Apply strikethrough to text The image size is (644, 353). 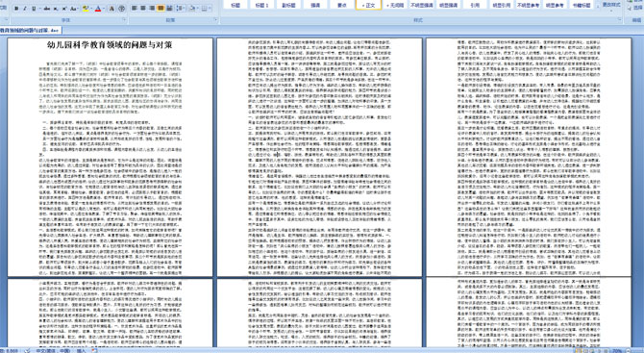(47, 9)
